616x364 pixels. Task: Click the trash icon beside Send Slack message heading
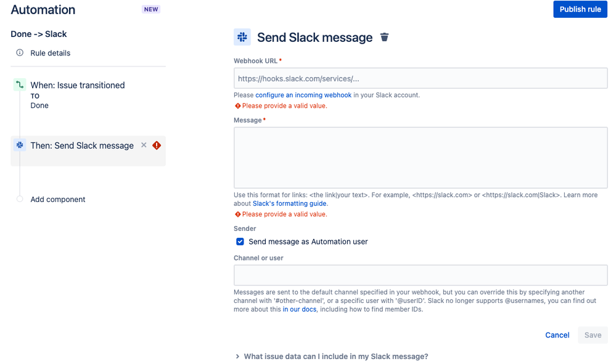384,38
